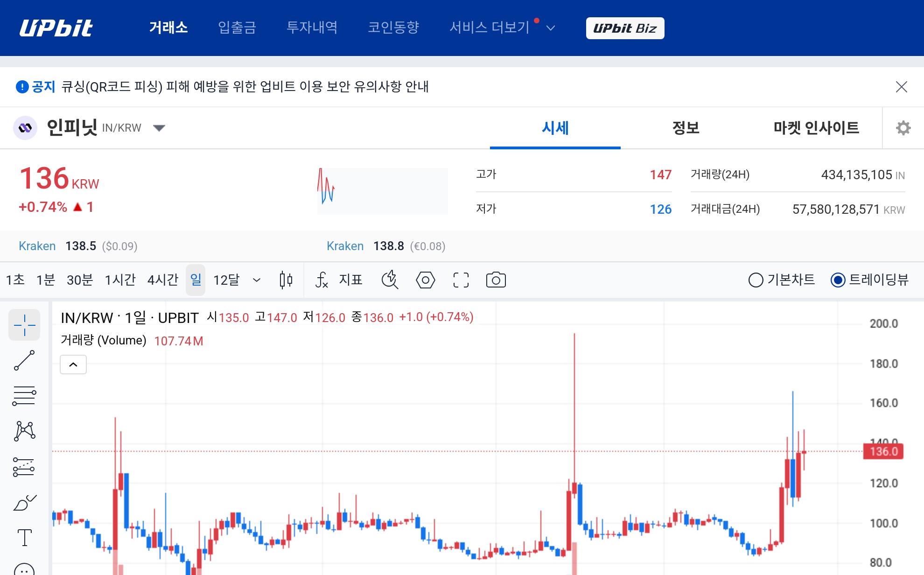
Task: Click the blue notice info icon
Action: 22,87
